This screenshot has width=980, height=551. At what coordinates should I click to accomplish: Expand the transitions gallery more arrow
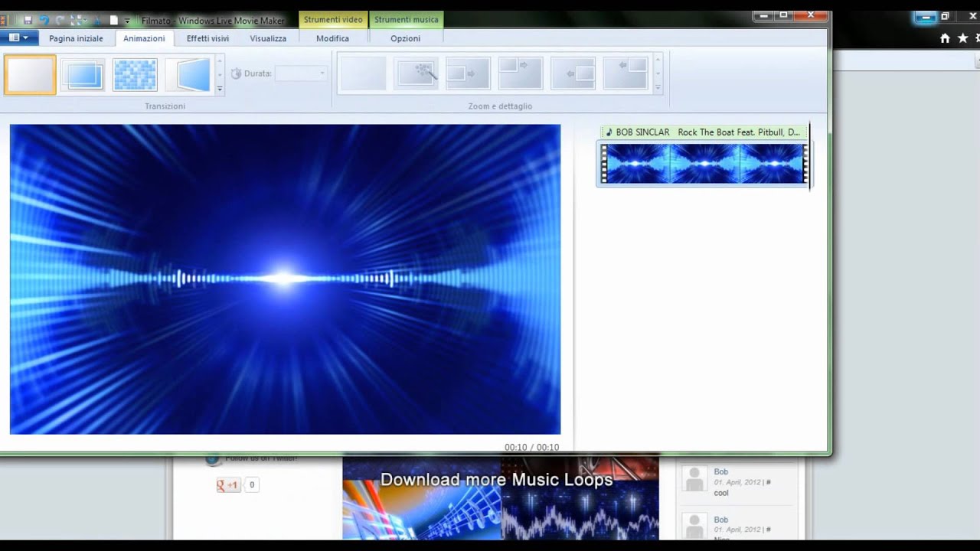pos(220,89)
